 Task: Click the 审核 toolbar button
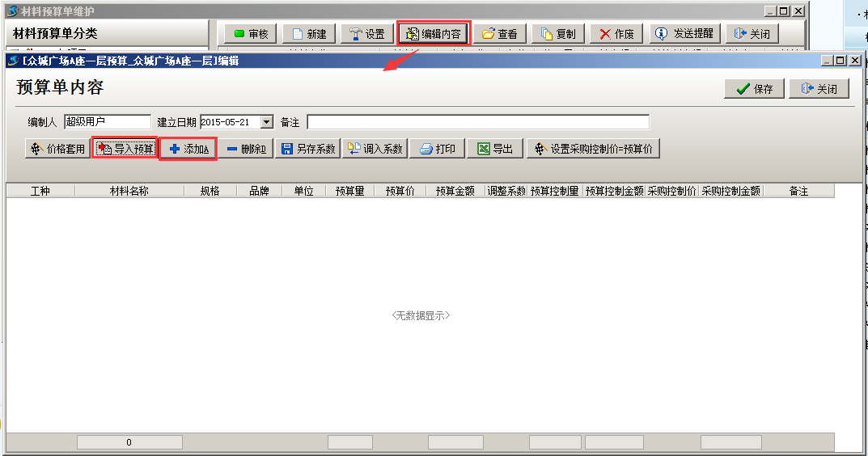coord(251,34)
